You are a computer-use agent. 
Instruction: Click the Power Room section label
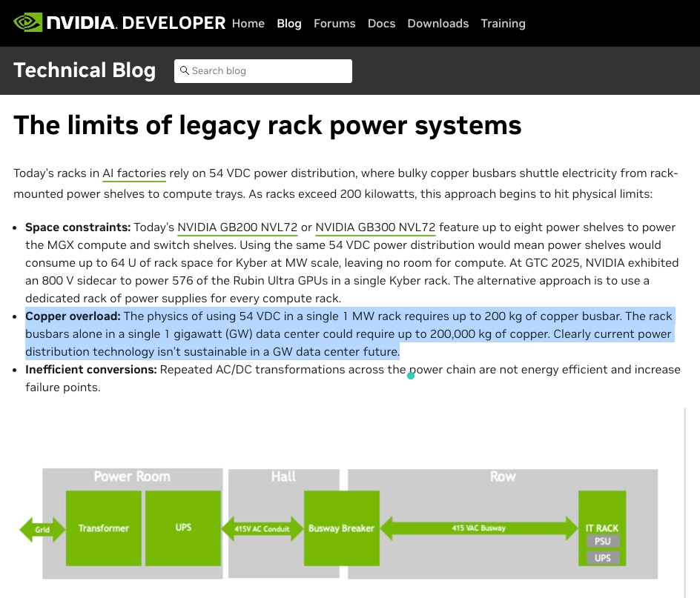point(132,476)
